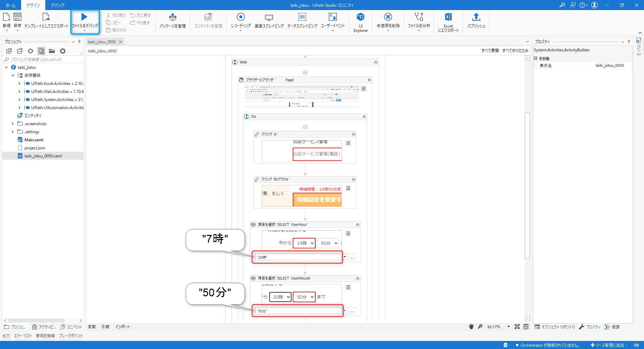This screenshot has height=349, width=644.
Task: Launch データスクレイピング tool
Action: pos(302,21)
